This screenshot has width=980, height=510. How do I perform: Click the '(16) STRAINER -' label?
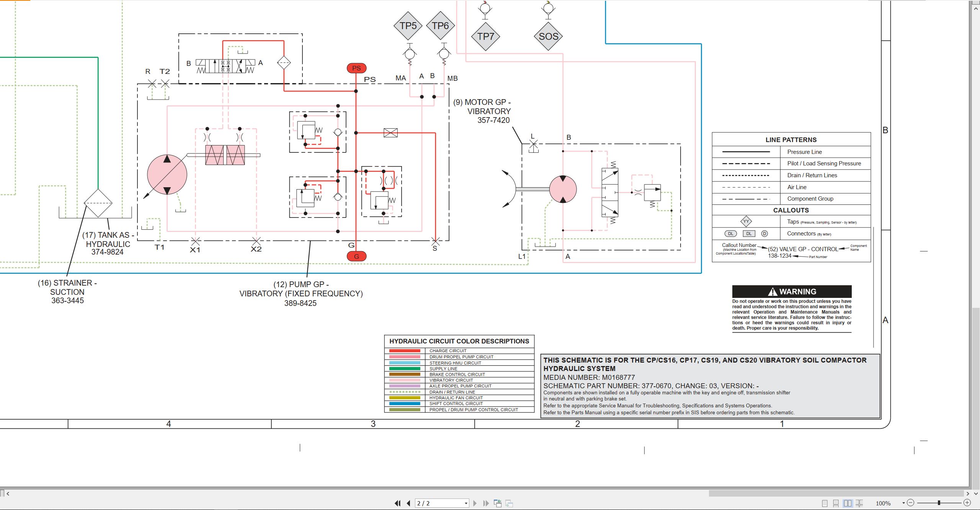point(67,283)
